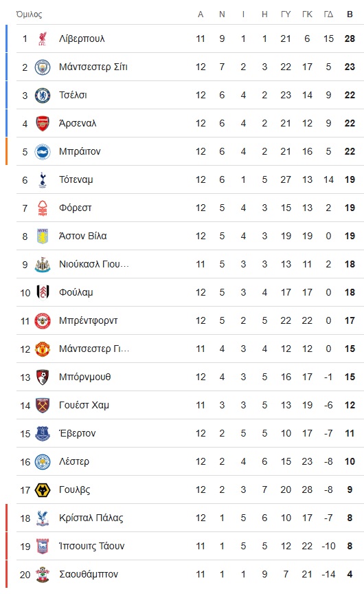
Task: Open the Μάντσεστερ Σίτι team link
Action: coord(93,67)
